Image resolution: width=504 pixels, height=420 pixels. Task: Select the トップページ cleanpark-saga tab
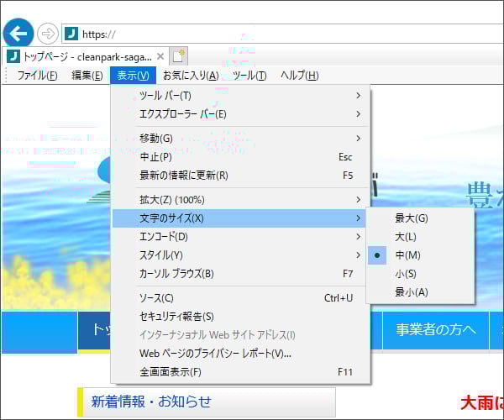click(x=85, y=57)
